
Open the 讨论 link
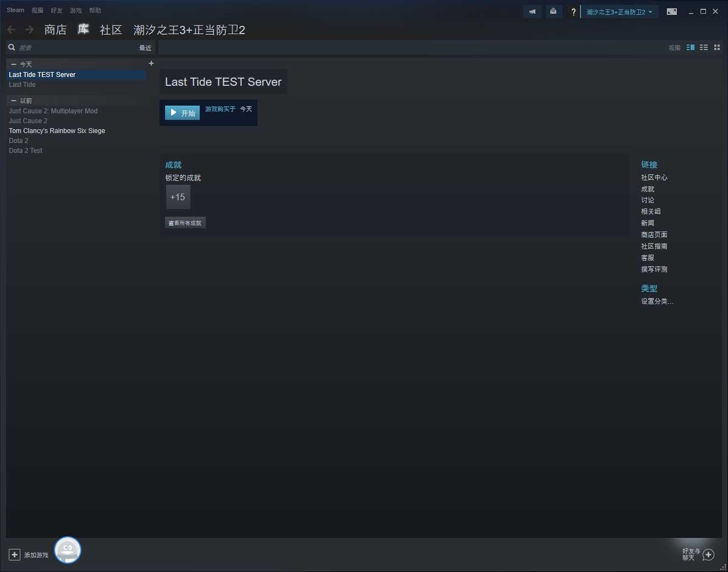[648, 200]
